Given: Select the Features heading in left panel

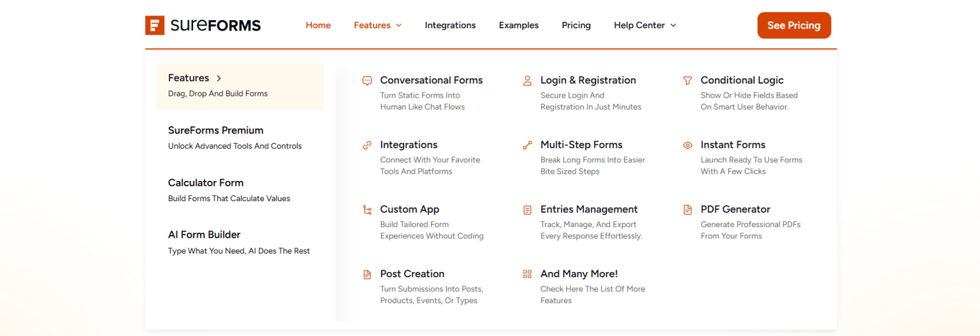Looking at the screenshot, I should 189,78.
